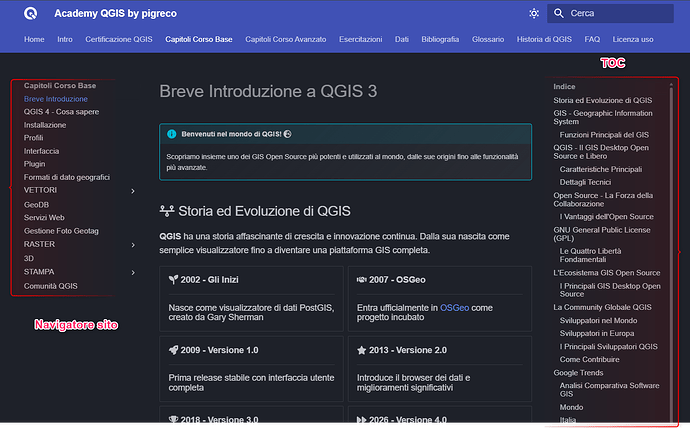Click the star icon in 2013 card
690x428 pixels.
coord(362,350)
